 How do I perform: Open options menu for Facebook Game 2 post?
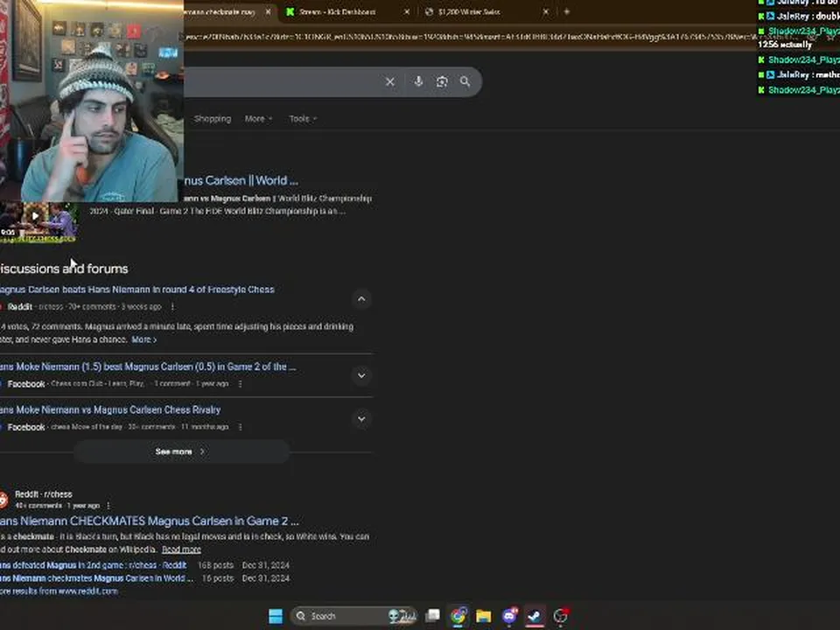[240, 384]
